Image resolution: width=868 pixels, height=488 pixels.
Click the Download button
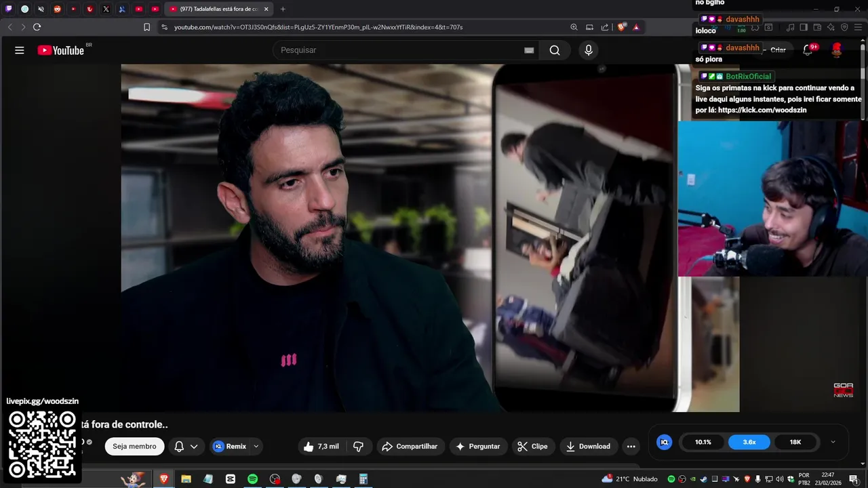click(588, 446)
